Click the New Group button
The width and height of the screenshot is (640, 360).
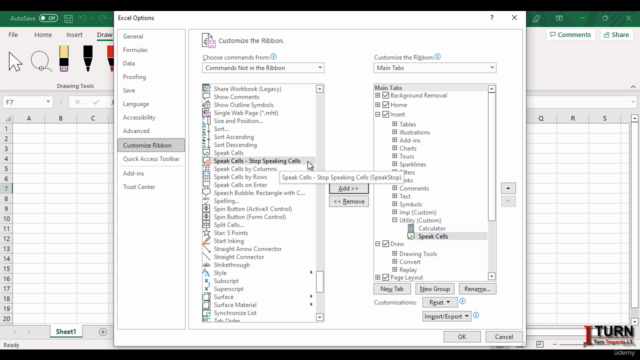[435, 289]
